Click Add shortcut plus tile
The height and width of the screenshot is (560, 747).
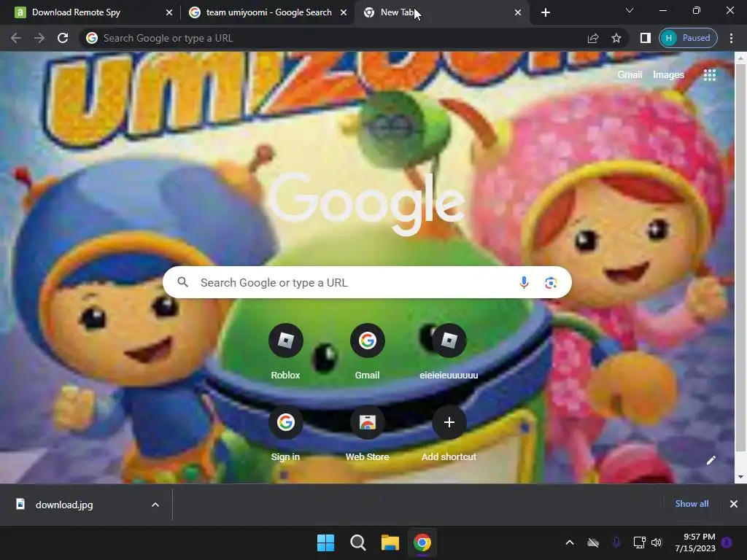[449, 433]
